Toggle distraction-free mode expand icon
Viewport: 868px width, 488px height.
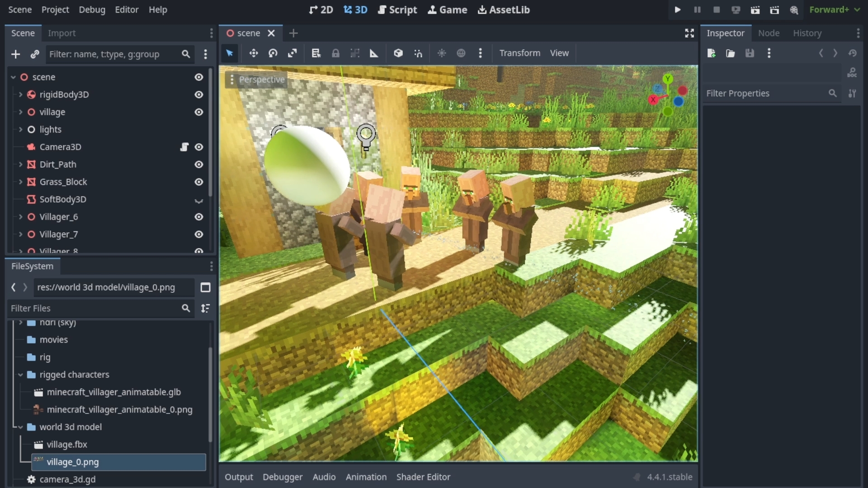tap(689, 33)
